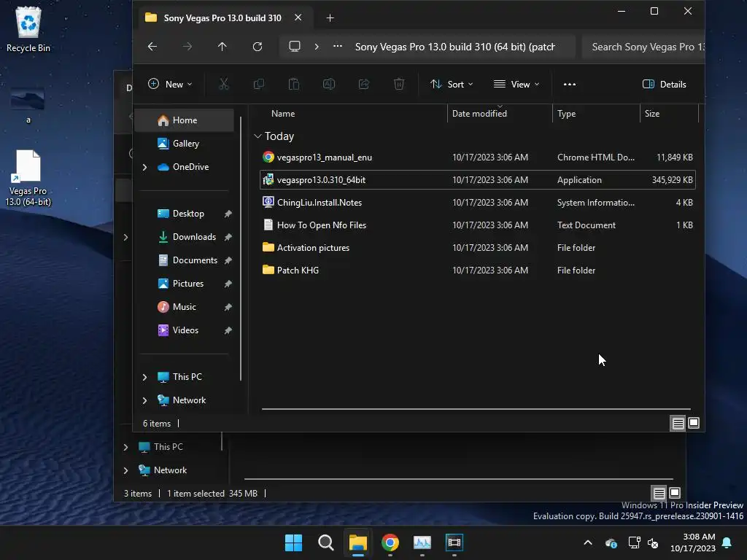Open taskbar Search
Screen dimensions: 747x560
326,542
